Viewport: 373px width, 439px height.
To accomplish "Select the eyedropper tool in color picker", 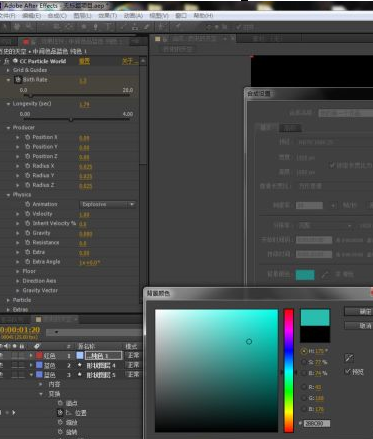I will [349, 358].
